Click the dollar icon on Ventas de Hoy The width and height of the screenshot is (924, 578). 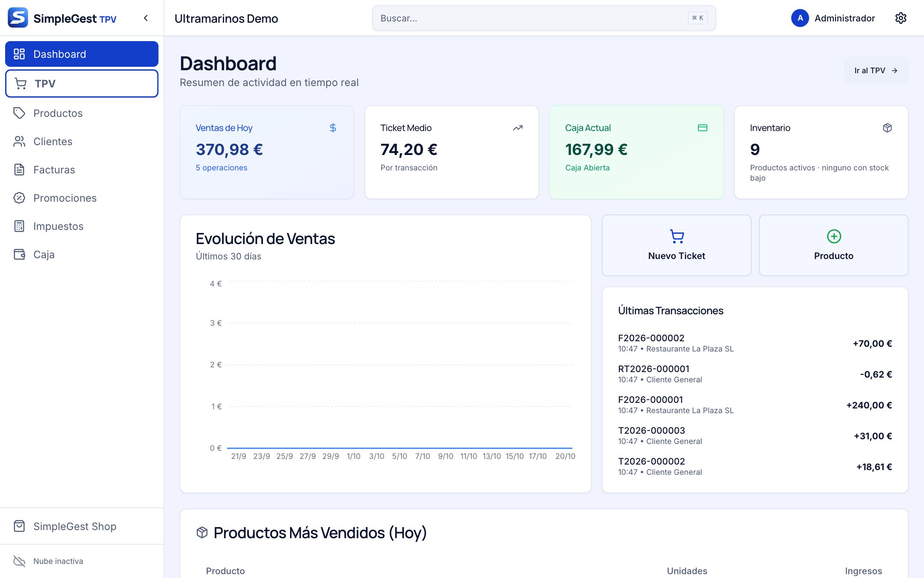(333, 128)
